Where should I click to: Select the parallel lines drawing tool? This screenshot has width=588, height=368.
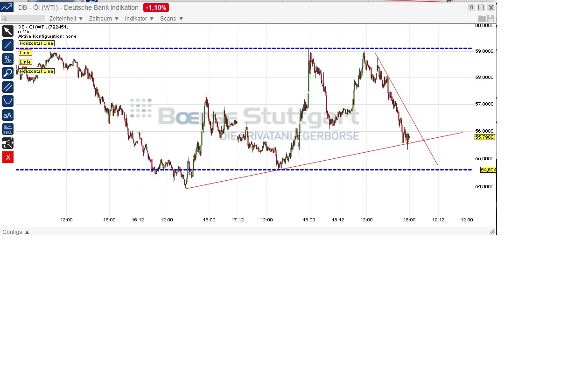coord(7,87)
